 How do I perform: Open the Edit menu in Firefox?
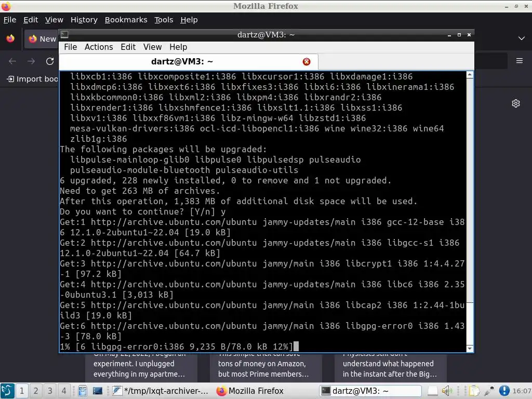tap(31, 20)
